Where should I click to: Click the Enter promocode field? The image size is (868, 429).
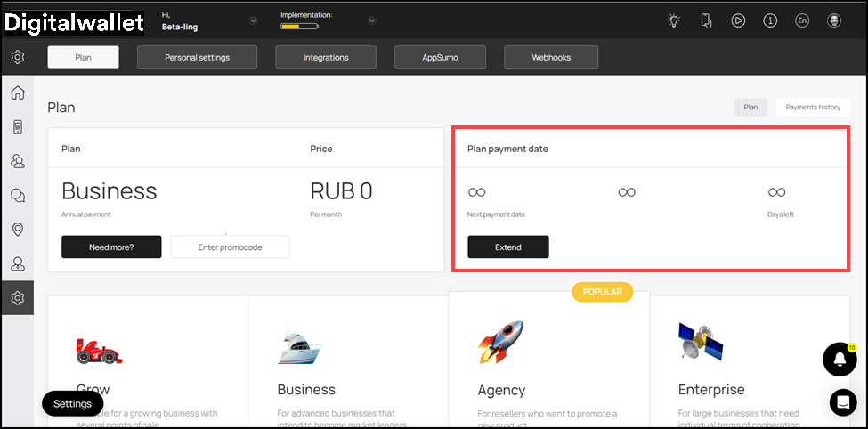tap(230, 247)
